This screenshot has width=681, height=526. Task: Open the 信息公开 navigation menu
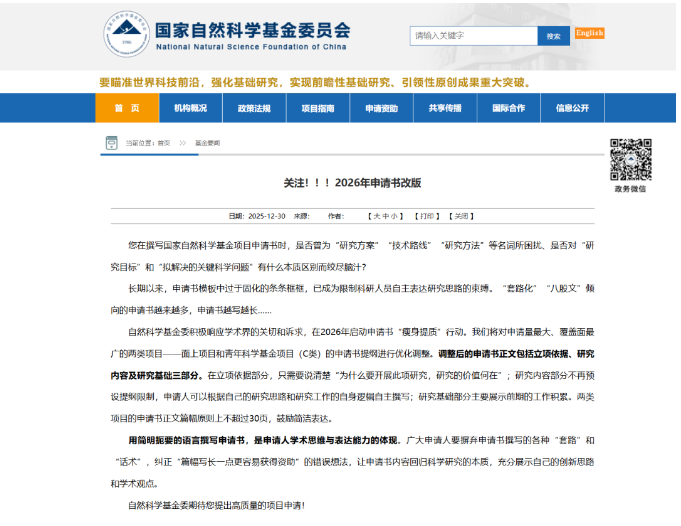coord(572,108)
